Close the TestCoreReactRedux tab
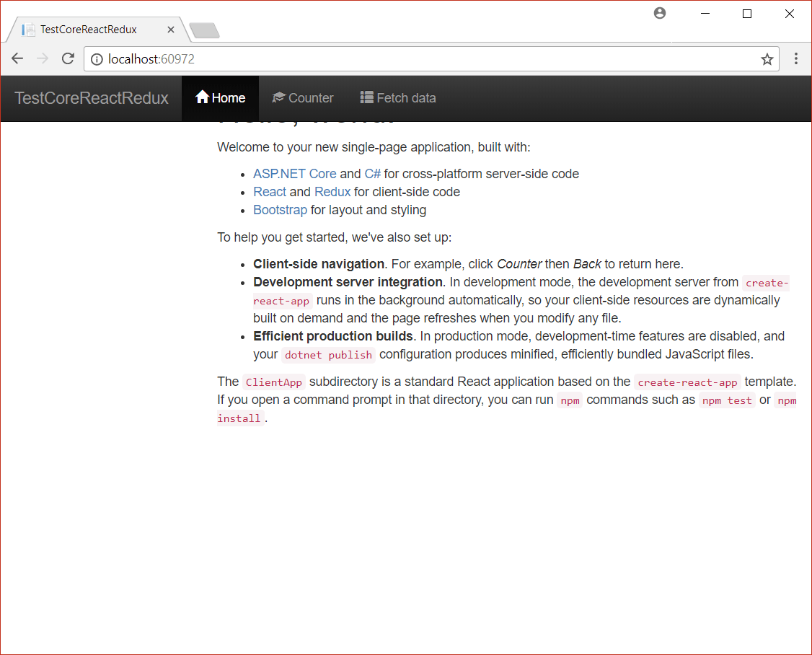 [x=171, y=30]
